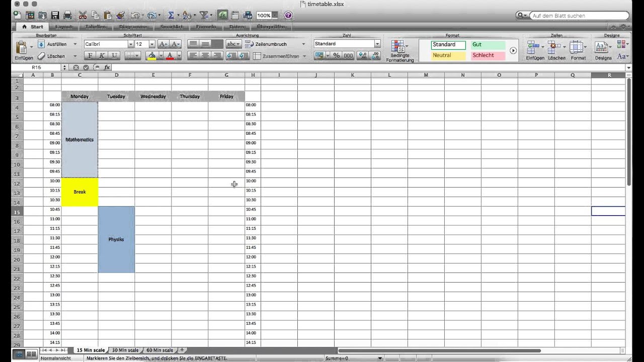Click the filter funnel icon
644x362 pixels.
click(x=203, y=16)
